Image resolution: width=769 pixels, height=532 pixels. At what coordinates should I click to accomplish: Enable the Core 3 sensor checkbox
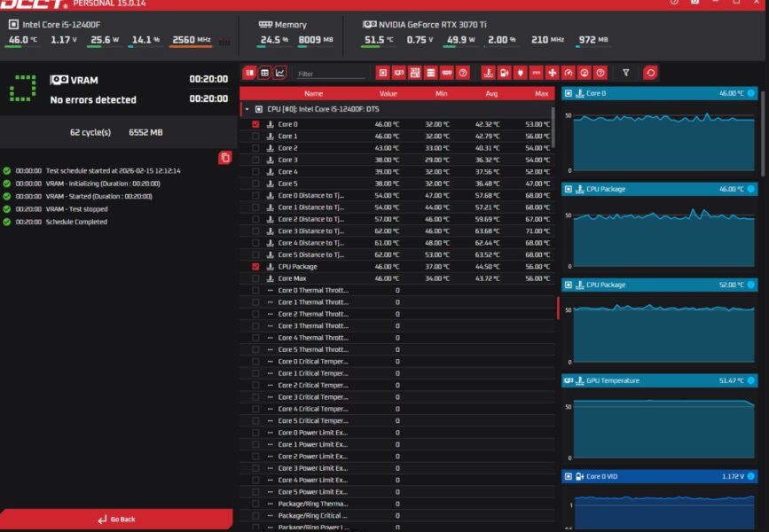[256, 160]
